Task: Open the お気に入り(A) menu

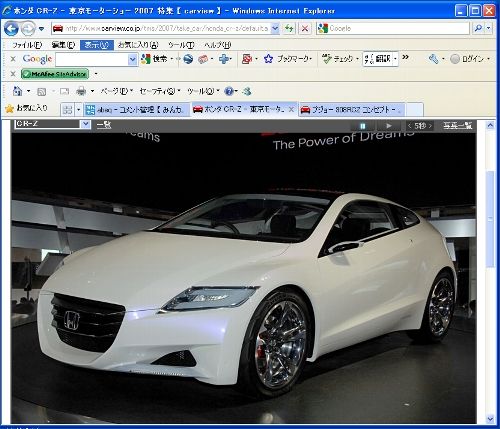Action: (138, 45)
